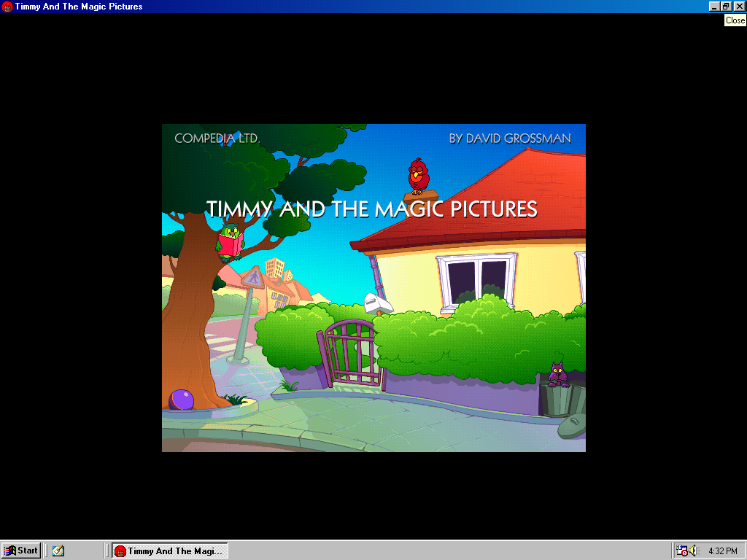
Task: Click the By David Grossman credit text
Action: 510,139
